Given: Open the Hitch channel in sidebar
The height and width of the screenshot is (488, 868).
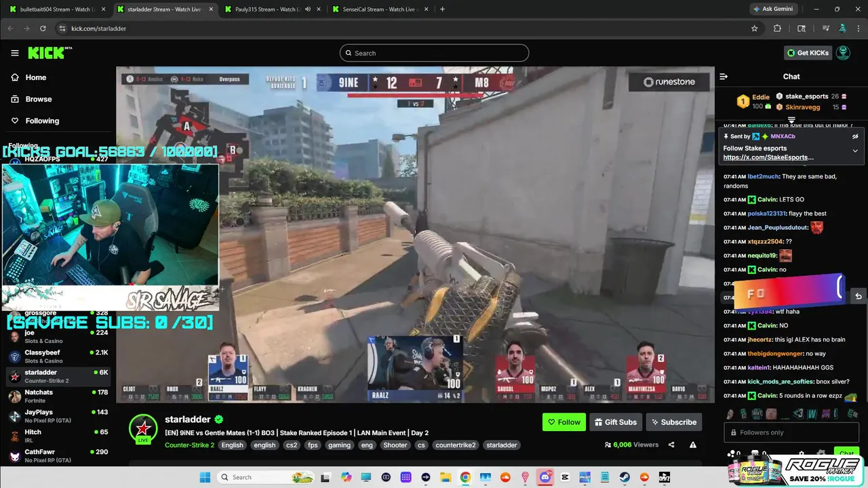Looking at the screenshot, I should [x=58, y=435].
